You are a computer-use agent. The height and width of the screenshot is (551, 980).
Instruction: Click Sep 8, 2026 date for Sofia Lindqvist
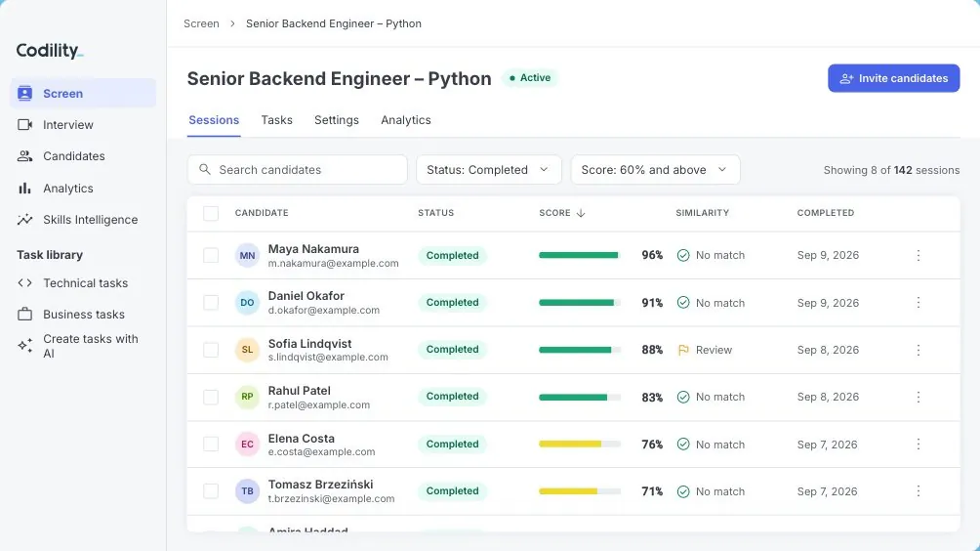(x=828, y=350)
